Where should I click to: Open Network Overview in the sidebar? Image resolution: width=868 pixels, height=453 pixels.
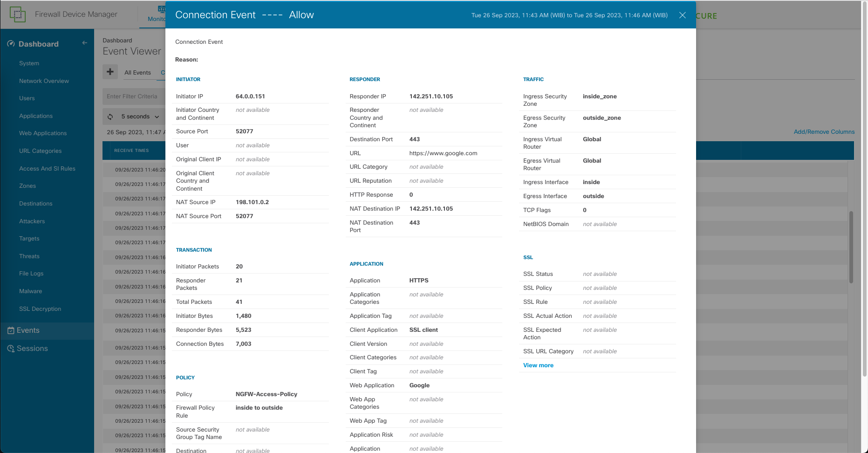tap(44, 81)
